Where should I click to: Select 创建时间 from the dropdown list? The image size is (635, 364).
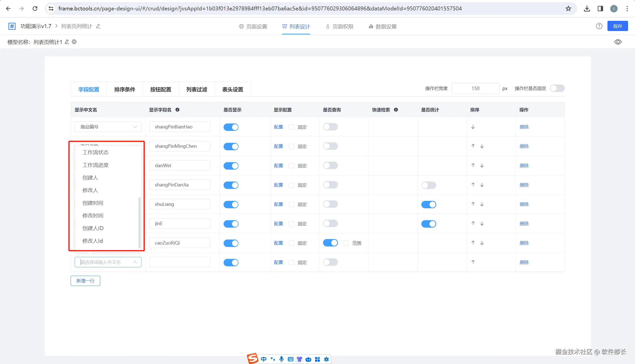93,203
